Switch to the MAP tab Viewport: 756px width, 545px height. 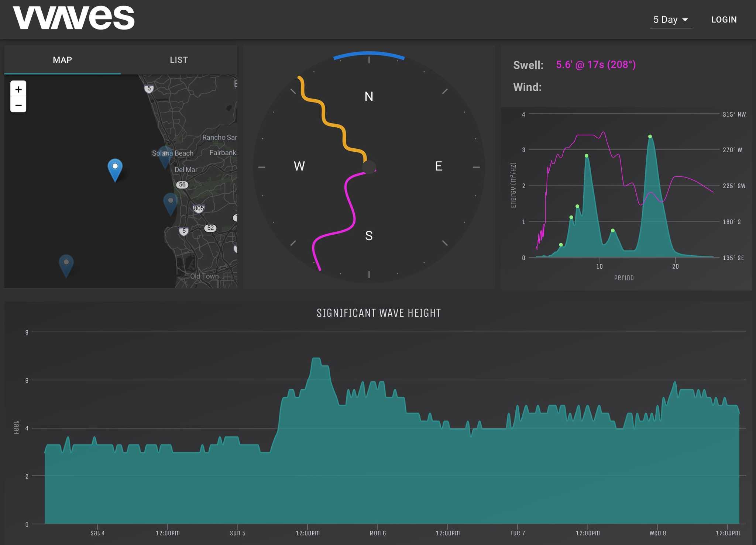pos(62,60)
